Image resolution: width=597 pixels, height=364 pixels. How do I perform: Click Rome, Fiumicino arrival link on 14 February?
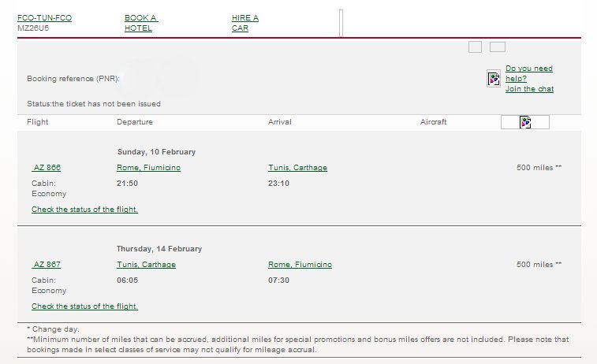300,265
